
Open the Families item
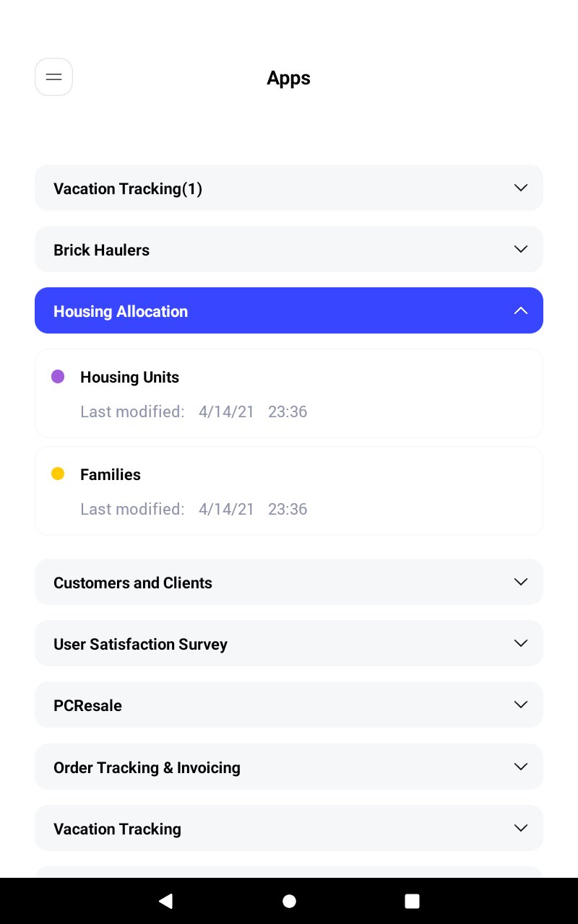[111, 474]
